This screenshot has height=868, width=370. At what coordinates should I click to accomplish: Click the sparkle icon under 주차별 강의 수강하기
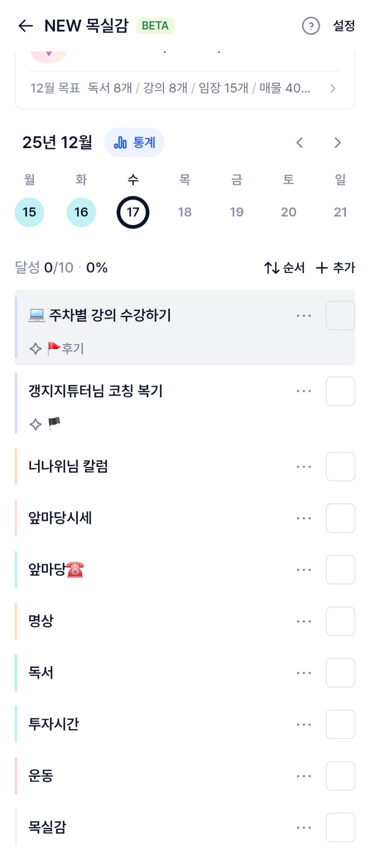[x=35, y=349]
